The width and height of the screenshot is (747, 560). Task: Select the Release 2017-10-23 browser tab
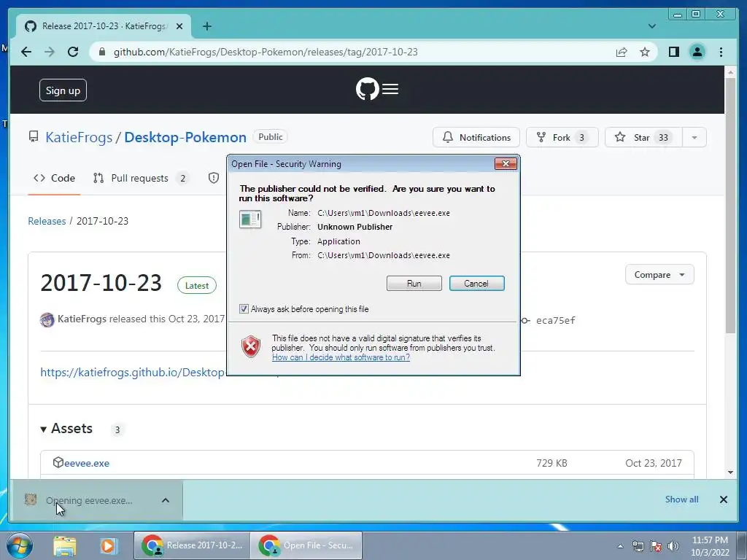click(104, 26)
